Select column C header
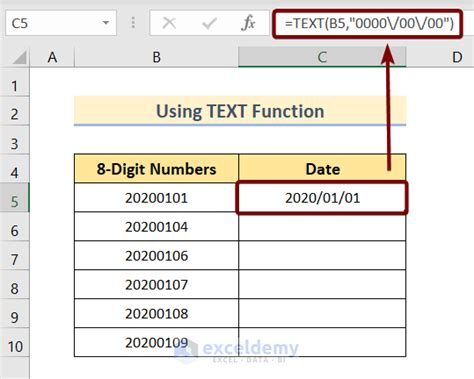This screenshot has height=379, width=474. [322, 57]
